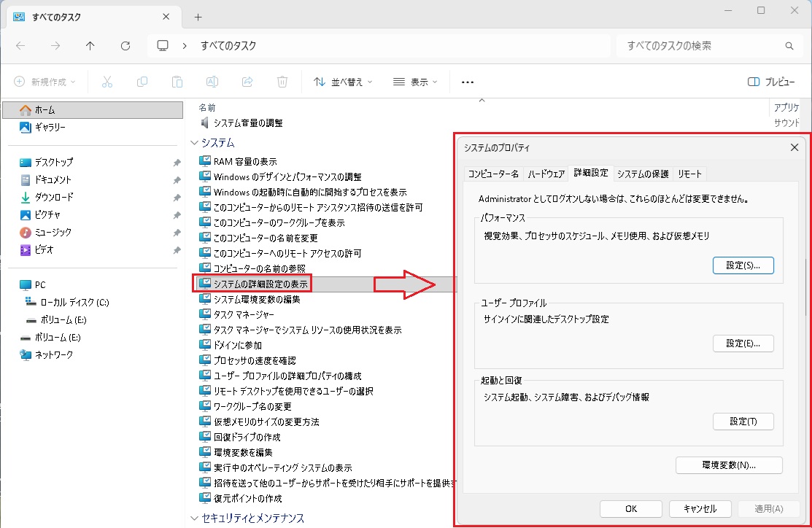This screenshot has width=812, height=528.
Task: Open デスクトップ in quick access
Action: 54,162
